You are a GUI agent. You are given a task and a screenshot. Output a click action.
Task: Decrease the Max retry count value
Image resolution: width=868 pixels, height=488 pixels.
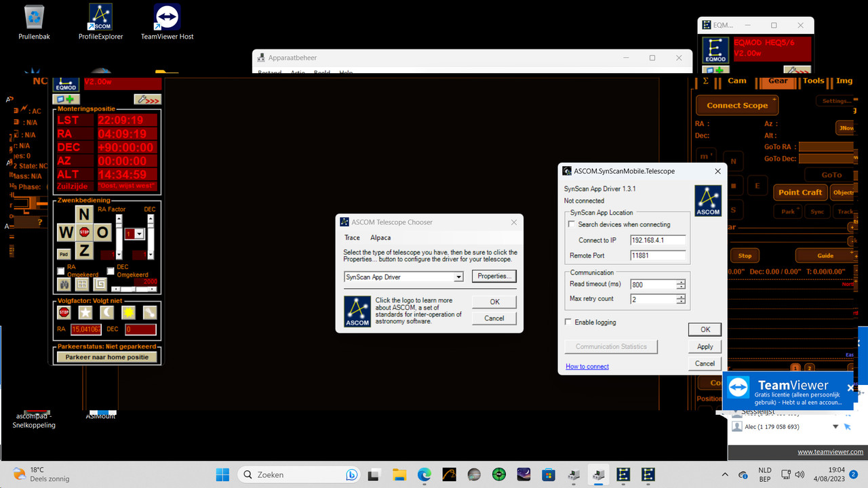click(x=681, y=302)
